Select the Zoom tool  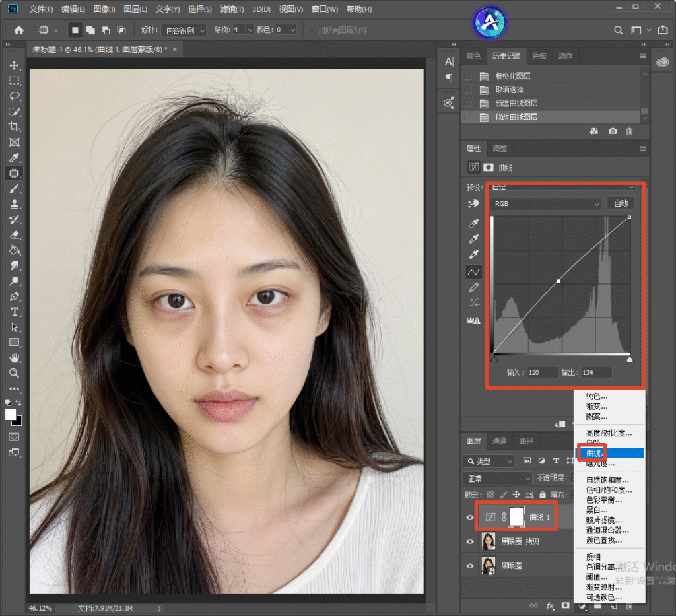pyautogui.click(x=15, y=373)
